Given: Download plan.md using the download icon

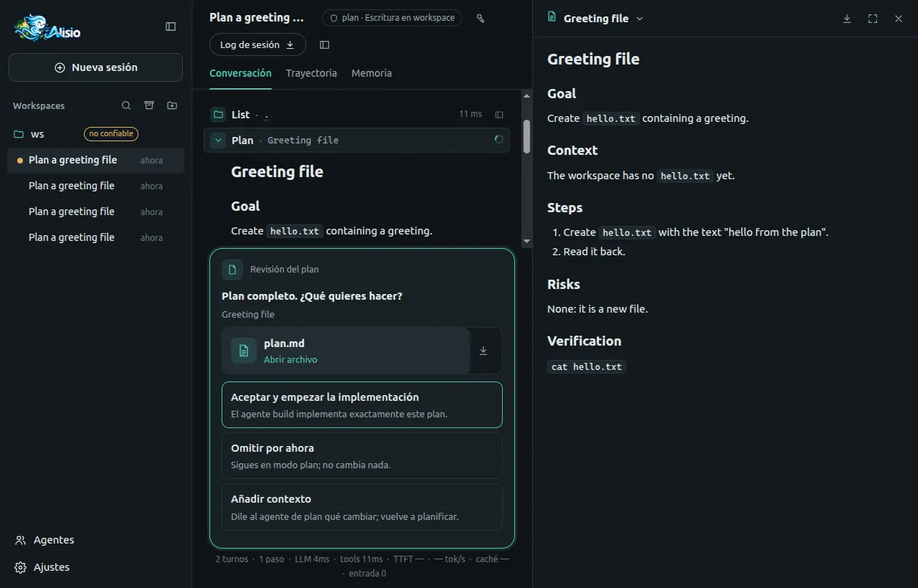Looking at the screenshot, I should [x=483, y=351].
